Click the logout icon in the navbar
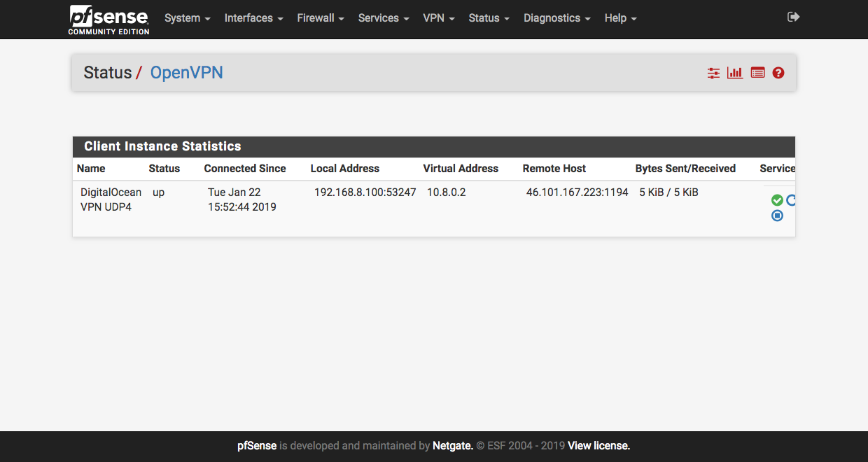Screen dimensions: 868x462 [793, 17]
